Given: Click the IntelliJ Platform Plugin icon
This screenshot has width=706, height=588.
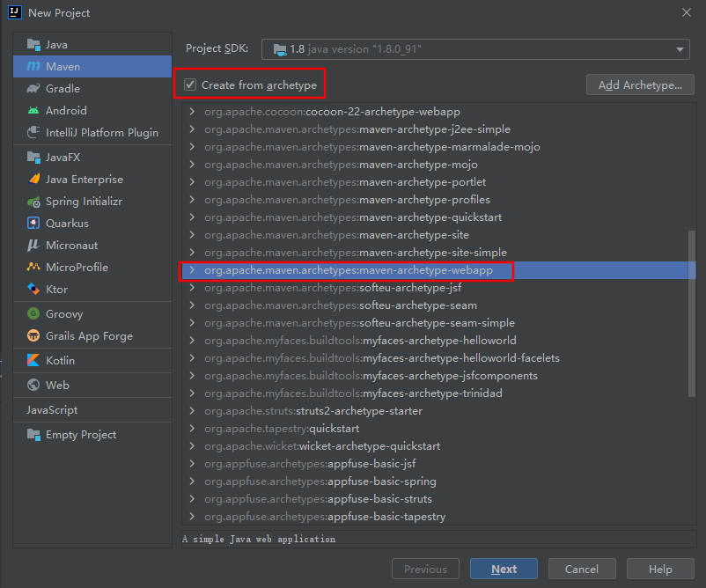Looking at the screenshot, I should click(33, 132).
